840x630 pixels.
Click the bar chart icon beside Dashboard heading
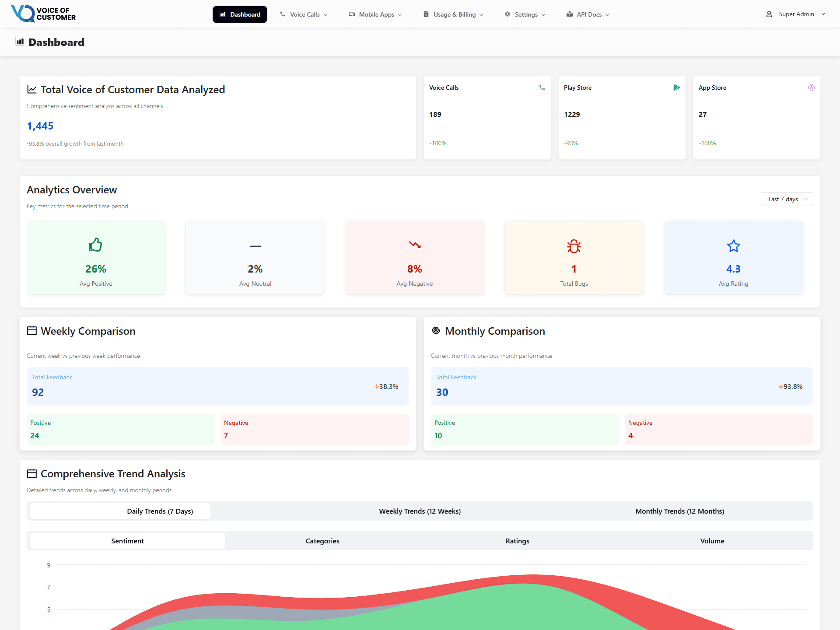[x=20, y=42]
